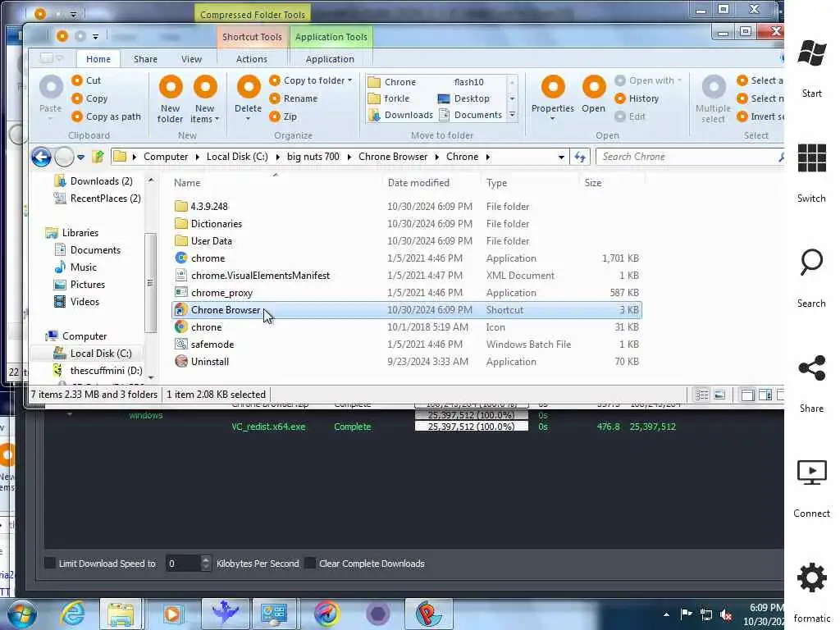Click the download speed stepper arrows

[x=206, y=563]
